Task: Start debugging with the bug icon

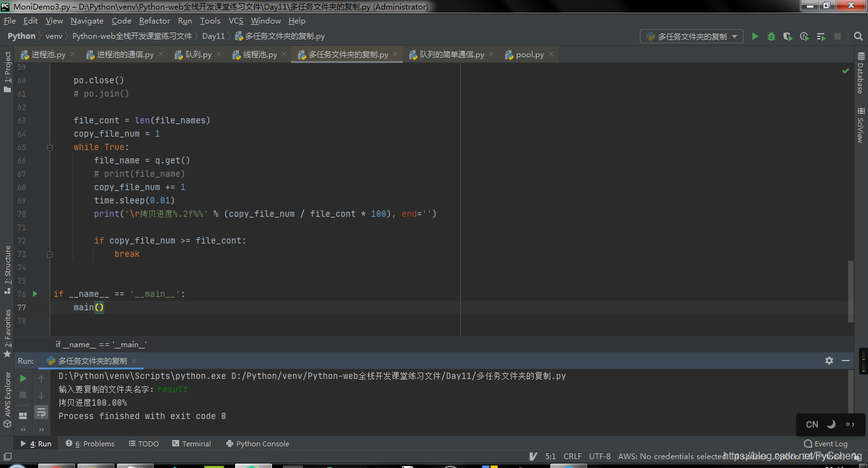Action: click(x=771, y=36)
